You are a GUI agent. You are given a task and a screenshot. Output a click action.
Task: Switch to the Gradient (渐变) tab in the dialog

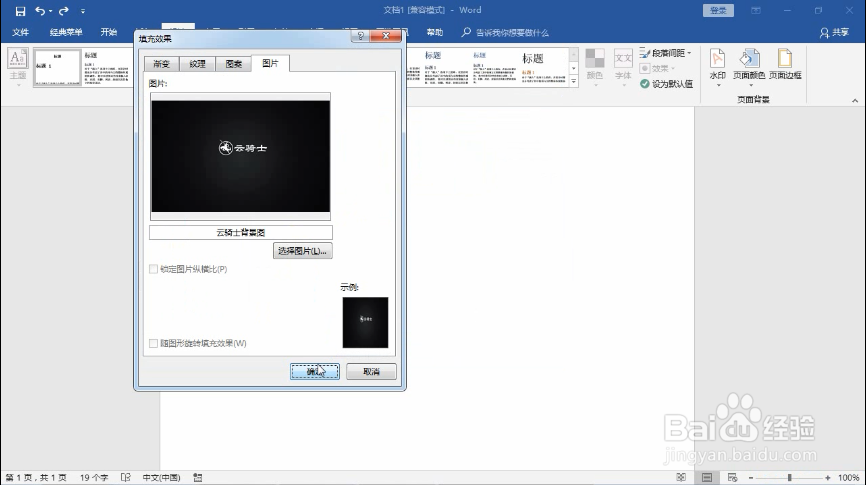pyautogui.click(x=161, y=64)
